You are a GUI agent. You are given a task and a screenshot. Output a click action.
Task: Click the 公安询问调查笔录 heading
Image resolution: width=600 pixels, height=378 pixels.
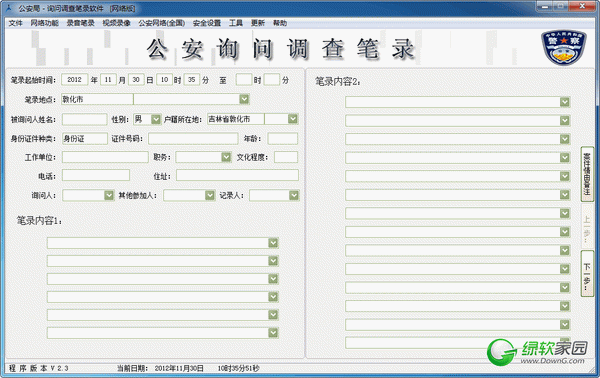tap(280, 49)
